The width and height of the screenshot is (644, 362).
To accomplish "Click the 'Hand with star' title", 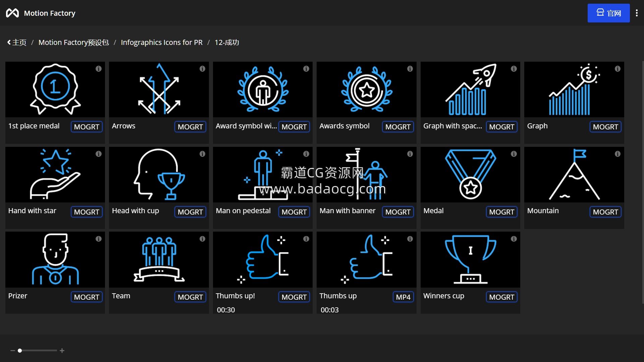I will (32, 211).
